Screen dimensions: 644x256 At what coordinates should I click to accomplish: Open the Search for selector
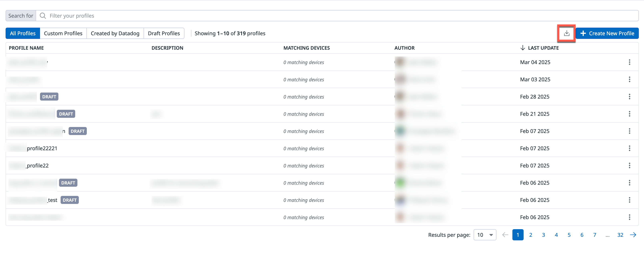21,16
